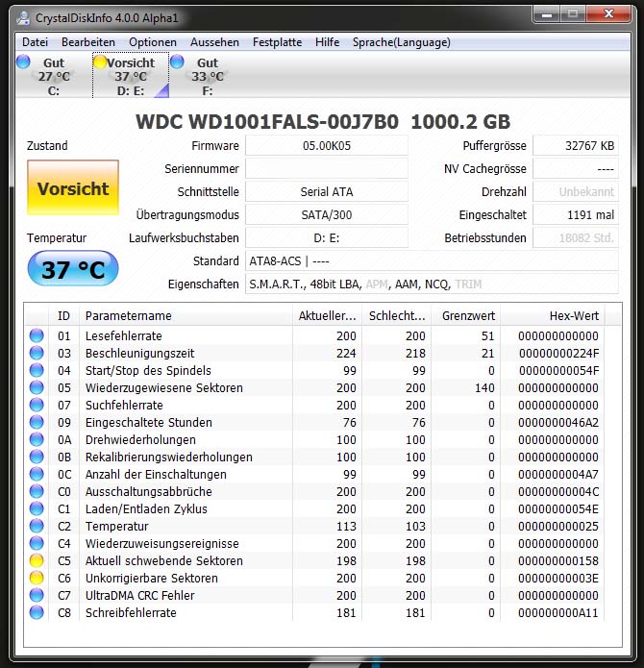644x668 pixels.
Task: Open the Datei menu
Action: [x=35, y=42]
